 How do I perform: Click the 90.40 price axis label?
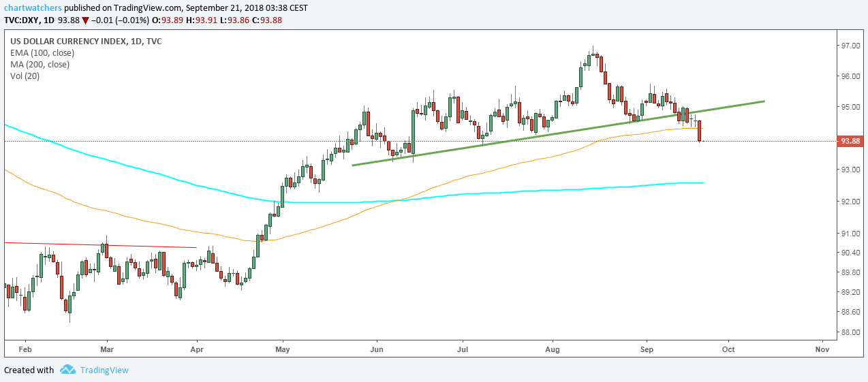point(850,253)
